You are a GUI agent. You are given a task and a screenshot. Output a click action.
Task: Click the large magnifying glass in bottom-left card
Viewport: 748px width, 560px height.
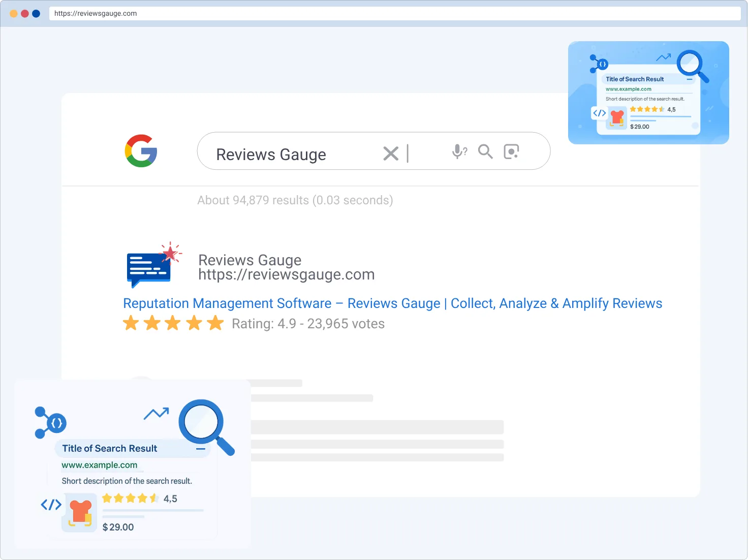(x=206, y=427)
